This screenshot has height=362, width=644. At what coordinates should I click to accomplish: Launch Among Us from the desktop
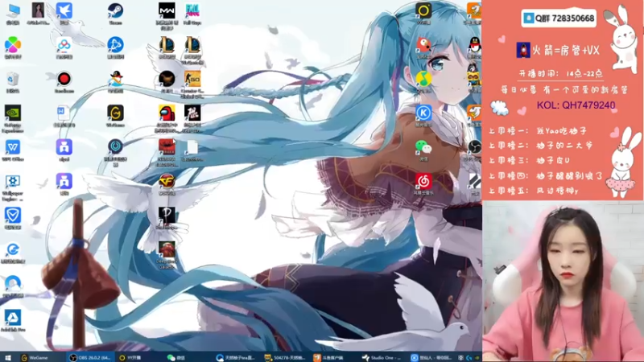point(167,117)
